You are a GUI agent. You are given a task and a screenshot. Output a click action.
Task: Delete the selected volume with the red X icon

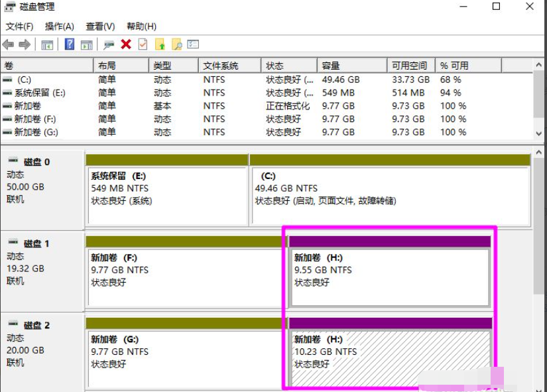click(x=125, y=45)
